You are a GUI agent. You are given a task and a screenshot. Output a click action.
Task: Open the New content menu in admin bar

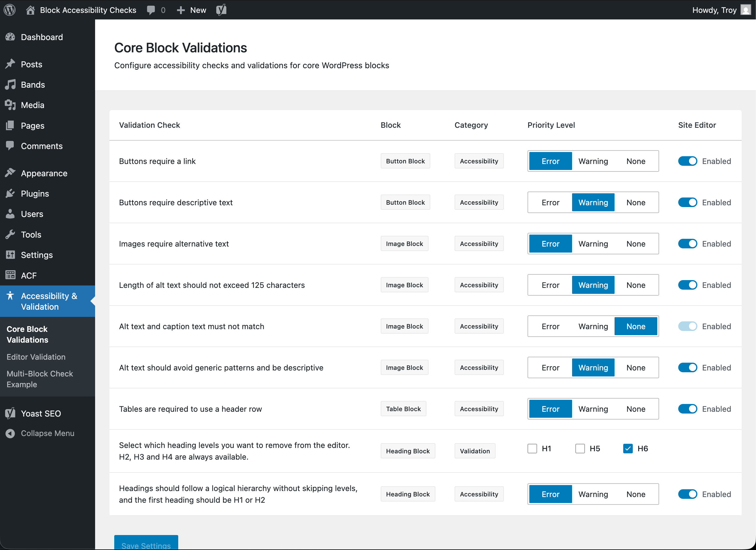tap(192, 10)
